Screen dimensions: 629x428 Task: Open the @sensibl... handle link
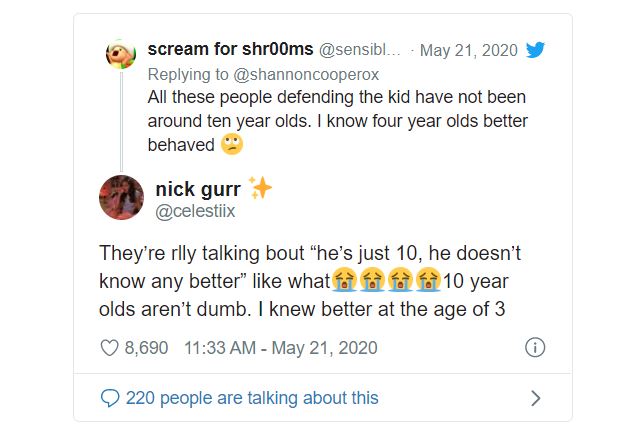pos(360,50)
